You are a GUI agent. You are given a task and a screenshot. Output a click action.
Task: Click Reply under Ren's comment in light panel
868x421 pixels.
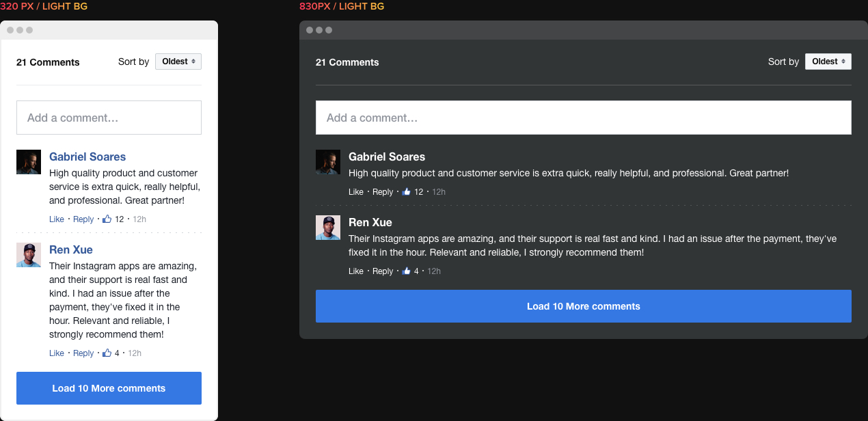tap(83, 353)
